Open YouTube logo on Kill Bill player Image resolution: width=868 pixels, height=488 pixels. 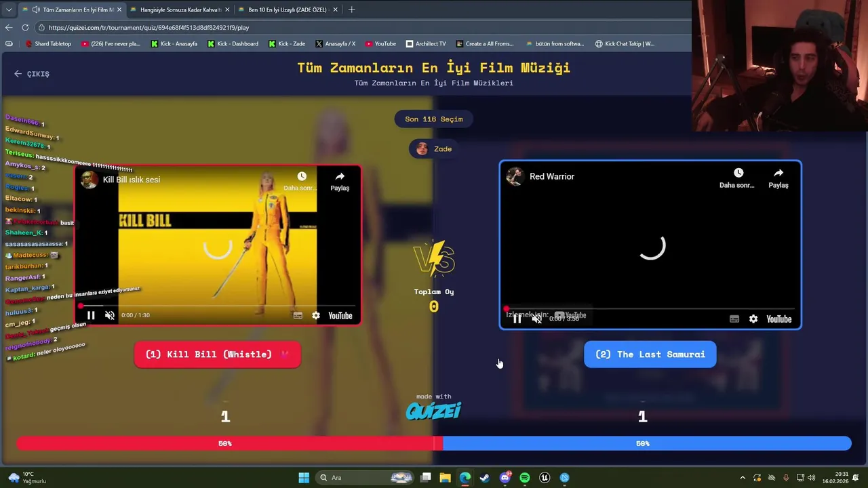(340, 315)
